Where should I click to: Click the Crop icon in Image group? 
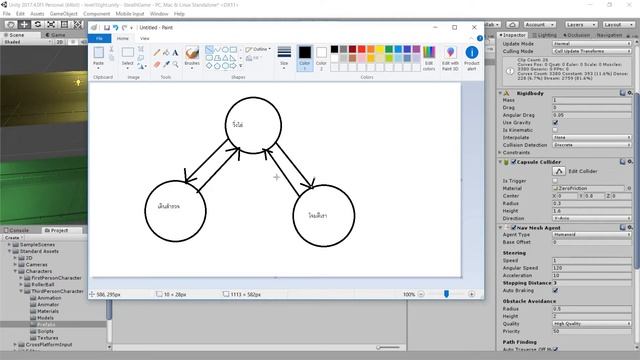click(x=141, y=49)
